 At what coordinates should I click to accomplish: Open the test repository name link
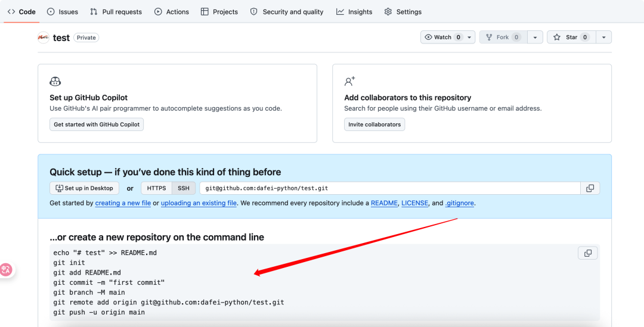61,38
